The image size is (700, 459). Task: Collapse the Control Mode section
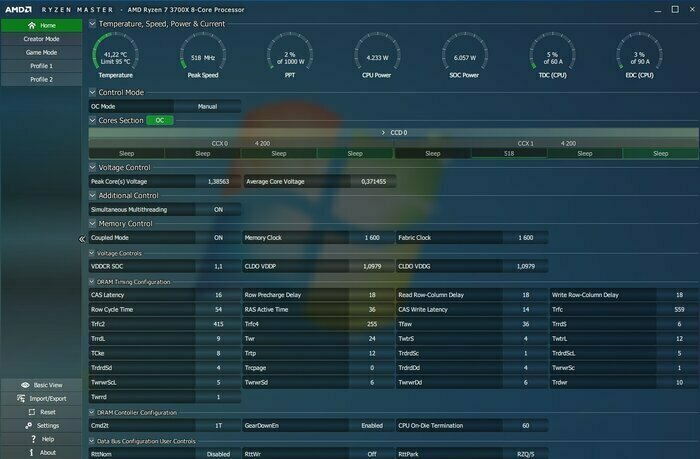[x=92, y=92]
